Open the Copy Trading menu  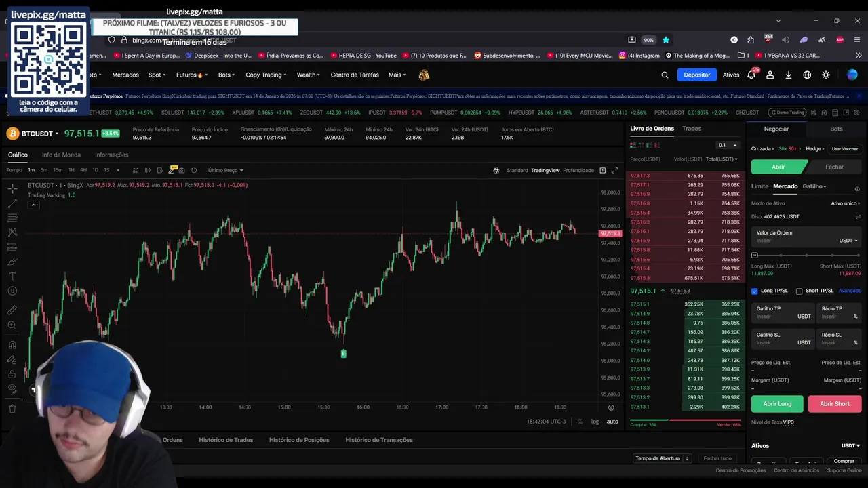click(266, 75)
